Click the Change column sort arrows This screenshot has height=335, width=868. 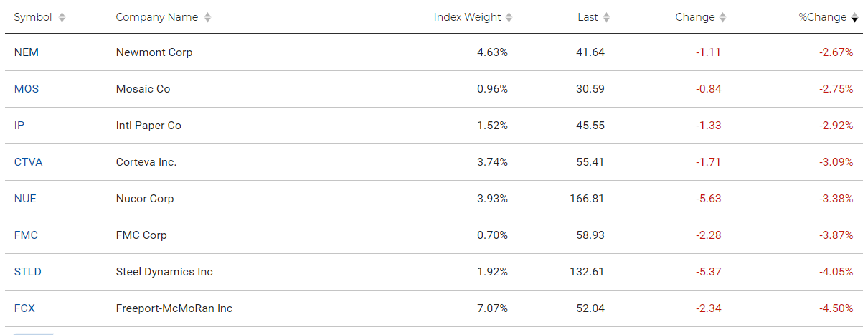click(722, 18)
